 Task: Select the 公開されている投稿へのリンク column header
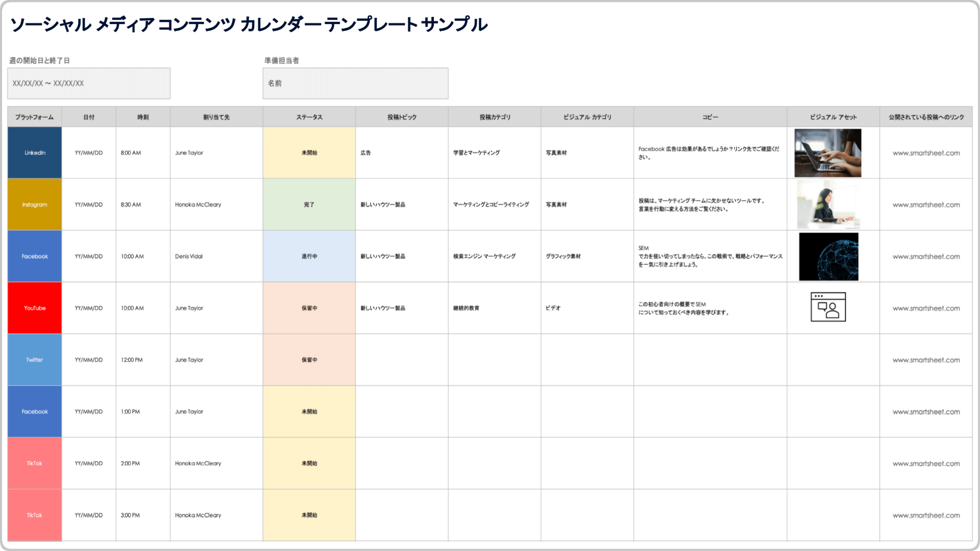[x=926, y=117]
